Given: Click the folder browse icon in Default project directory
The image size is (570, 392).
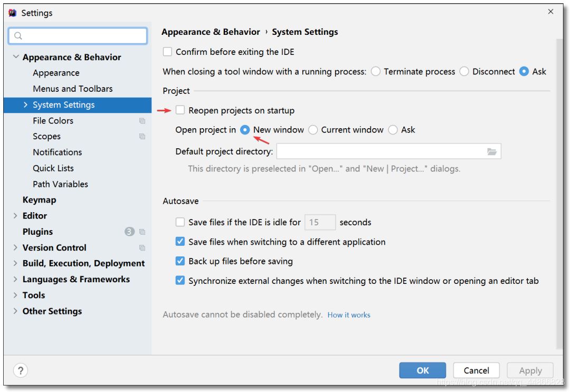Looking at the screenshot, I should [491, 152].
